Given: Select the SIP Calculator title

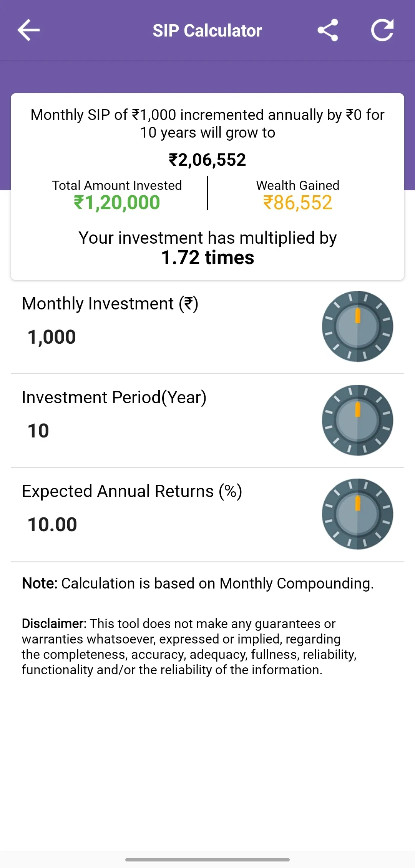Looking at the screenshot, I should click(x=207, y=31).
